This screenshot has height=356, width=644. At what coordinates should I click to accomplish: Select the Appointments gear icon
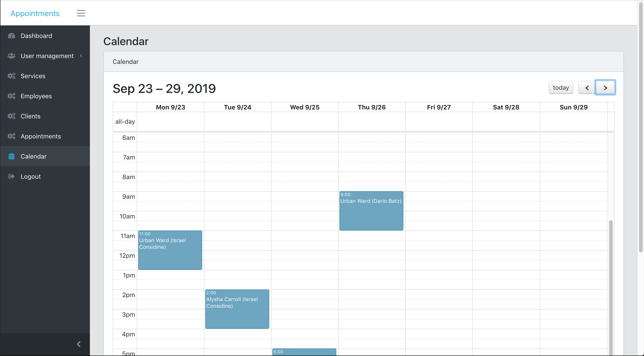coord(12,136)
